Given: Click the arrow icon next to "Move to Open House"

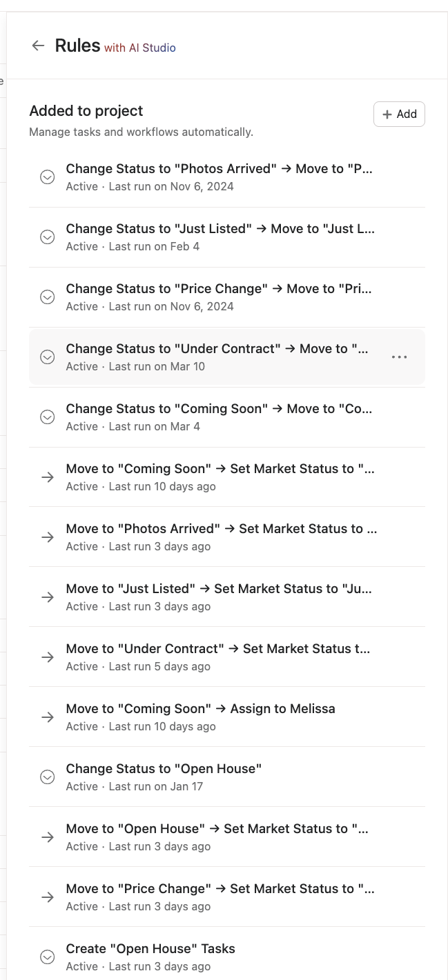Looking at the screenshot, I should [47, 837].
